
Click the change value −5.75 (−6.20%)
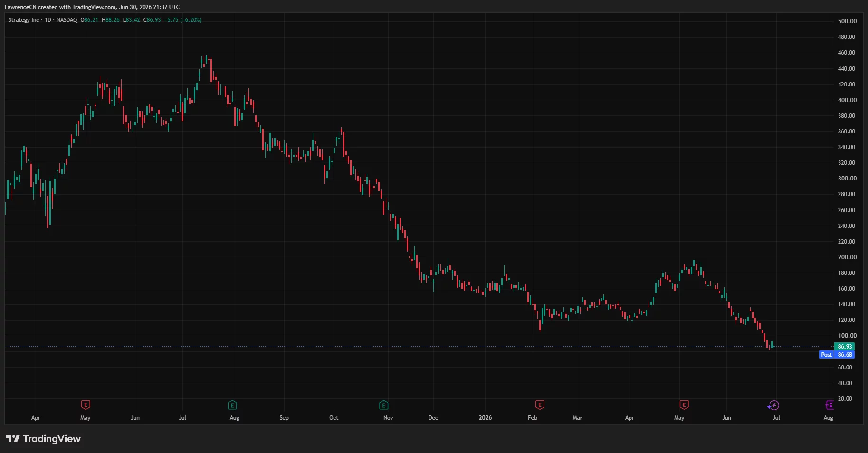(183, 20)
